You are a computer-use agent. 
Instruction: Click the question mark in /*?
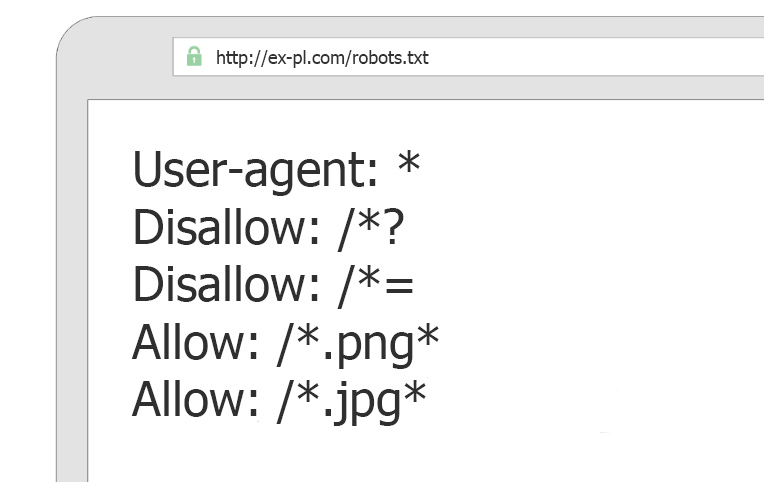pyautogui.click(x=394, y=227)
